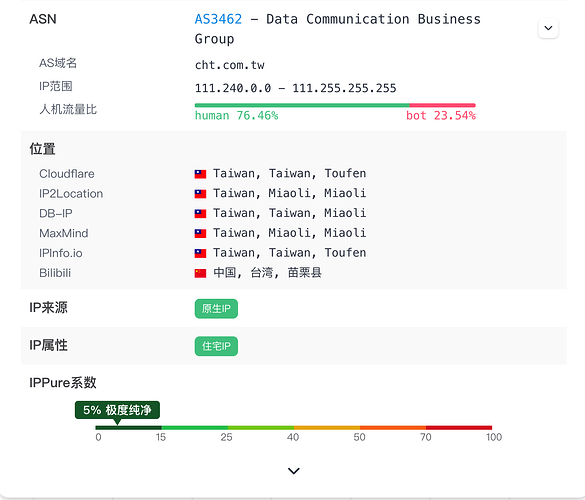Click the Taiwan flag in Cloudflare row
This screenshot has width=585, height=500.
click(200, 174)
